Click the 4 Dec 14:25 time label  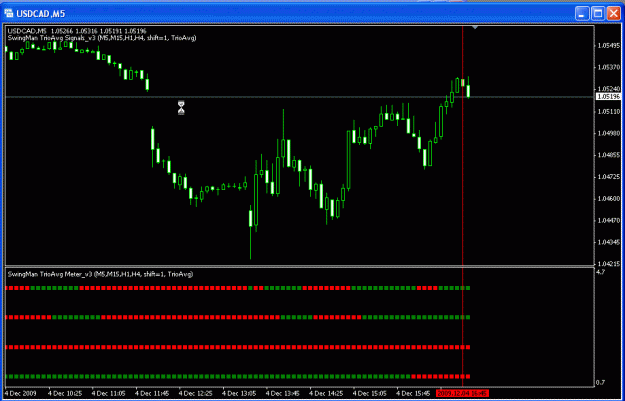click(326, 393)
